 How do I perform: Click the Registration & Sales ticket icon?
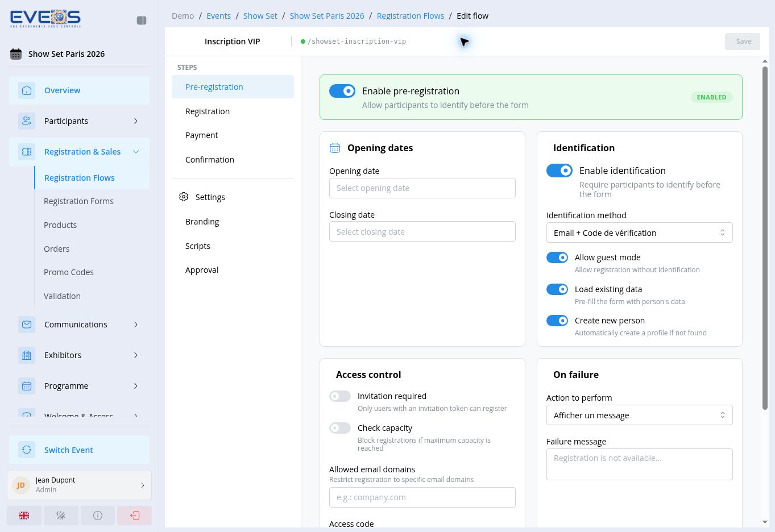tap(27, 152)
